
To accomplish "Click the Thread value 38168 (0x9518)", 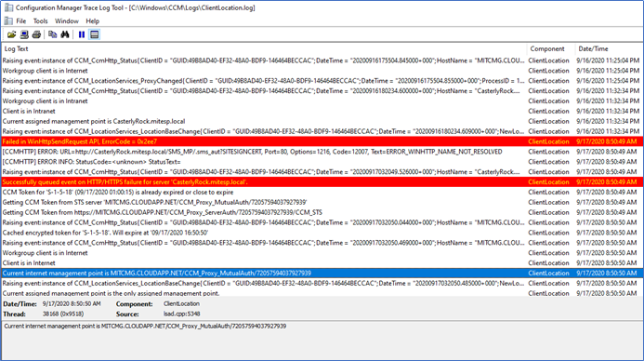I will (63, 314).
